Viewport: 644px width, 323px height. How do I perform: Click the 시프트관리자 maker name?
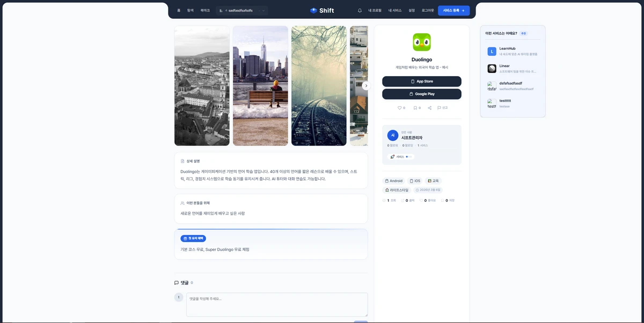point(412,138)
